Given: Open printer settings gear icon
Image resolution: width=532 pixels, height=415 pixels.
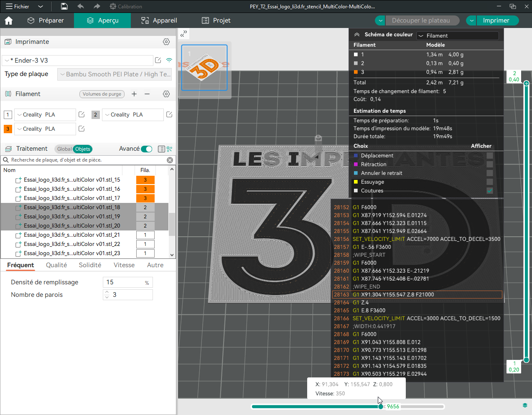Looking at the screenshot, I should click(x=166, y=42).
